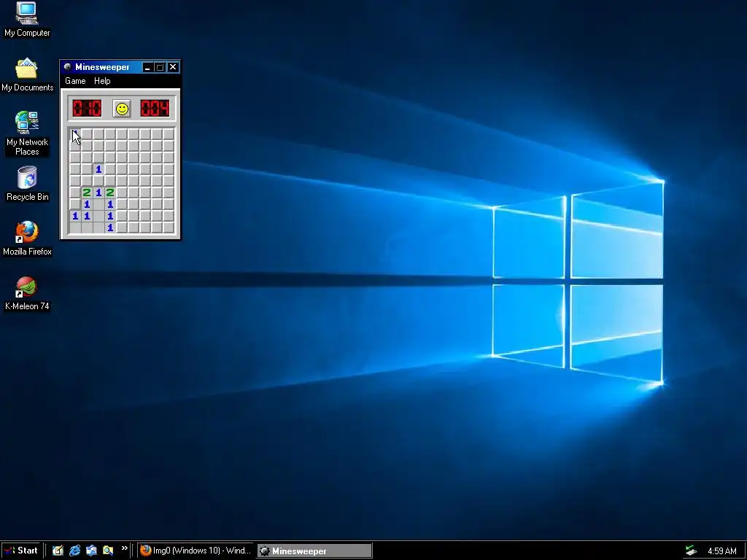Open the Help menu in Minesweeper
The image size is (747, 560).
(x=102, y=81)
